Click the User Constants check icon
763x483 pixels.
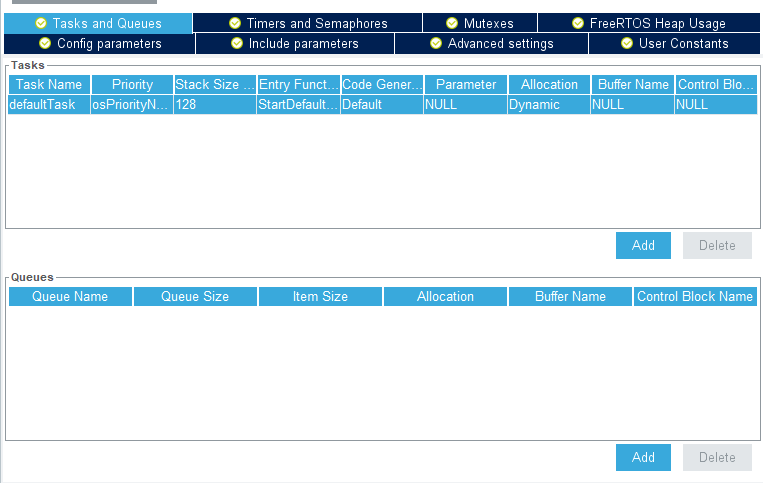627,43
